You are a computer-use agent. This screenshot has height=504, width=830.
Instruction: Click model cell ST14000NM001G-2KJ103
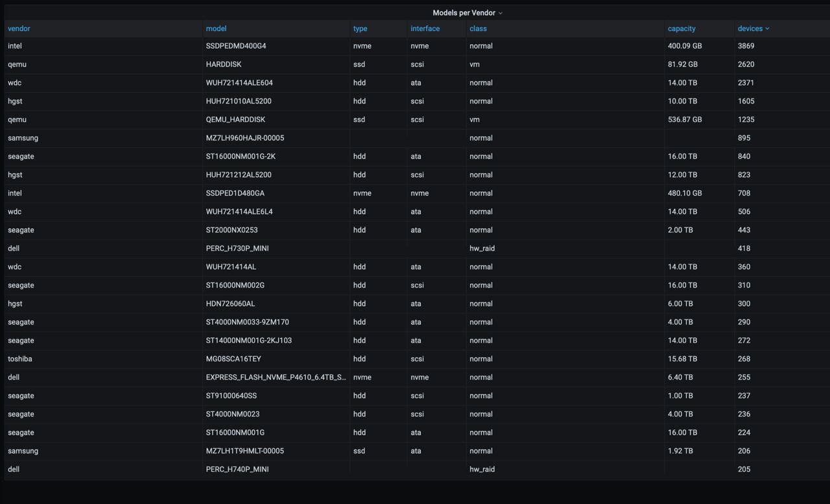pyautogui.click(x=249, y=341)
